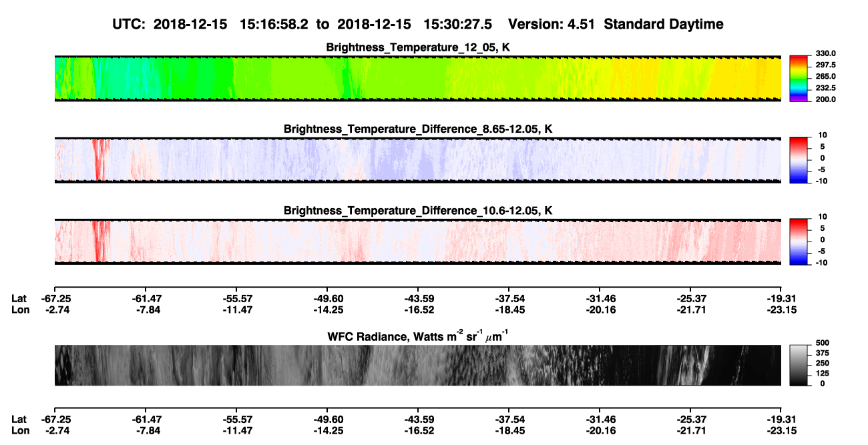The width and height of the screenshot is (868, 445).
Task: Click the '10' tick on the 10.6-12.05 colorbar
Action: (823, 217)
